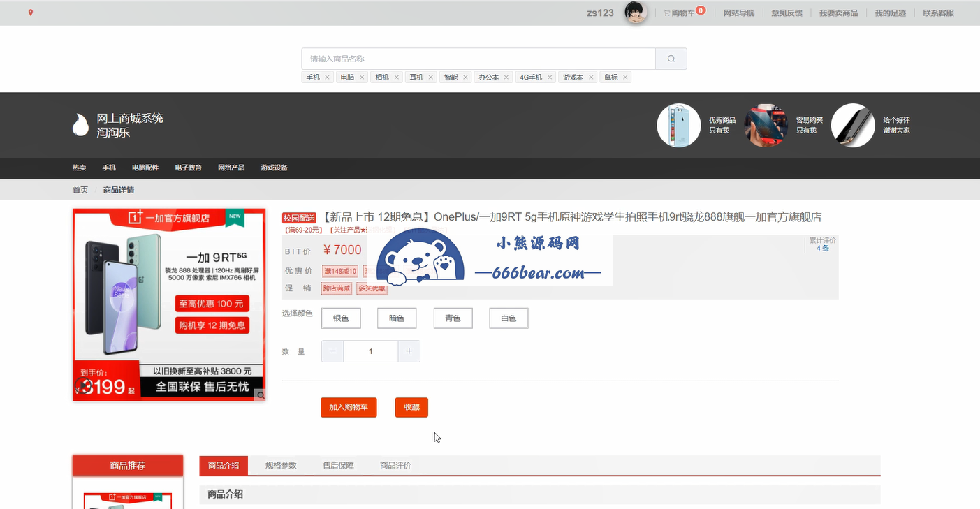Click the 满148减10 coupon tag

340,271
